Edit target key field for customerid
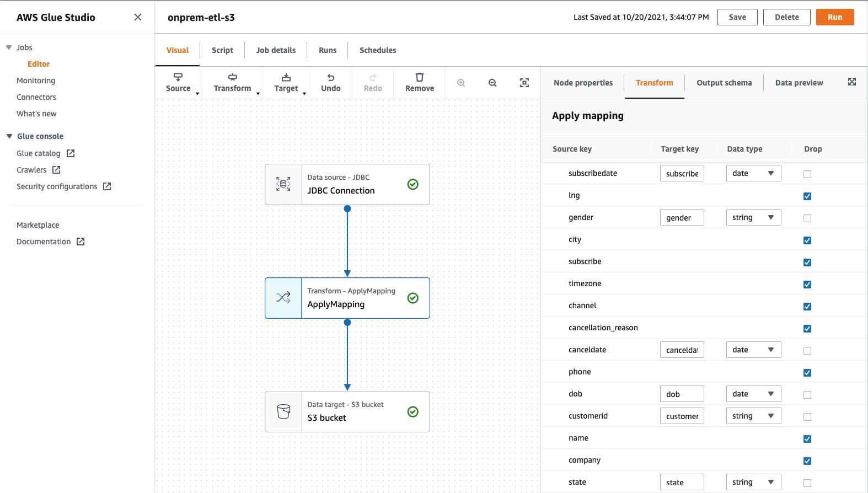This screenshot has width=868, height=493. point(682,416)
